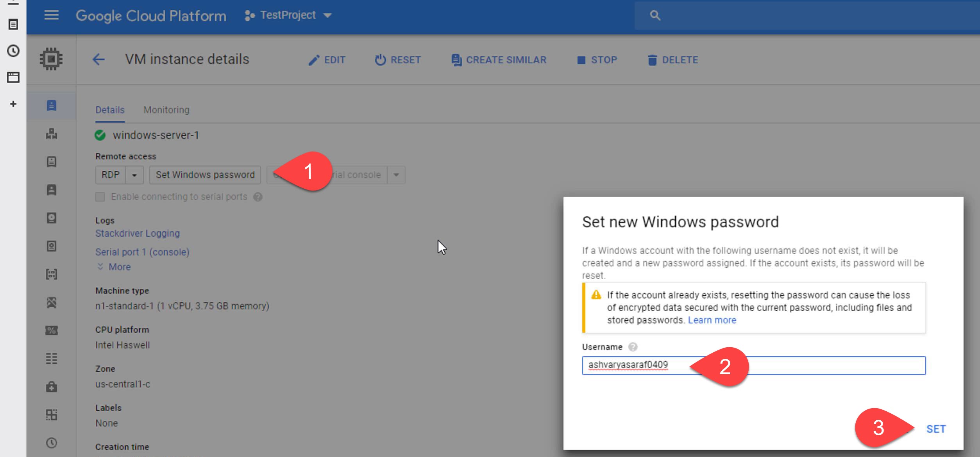This screenshot has width=980, height=457.
Task: Open Snapshots sidebar icon
Action: (52, 246)
